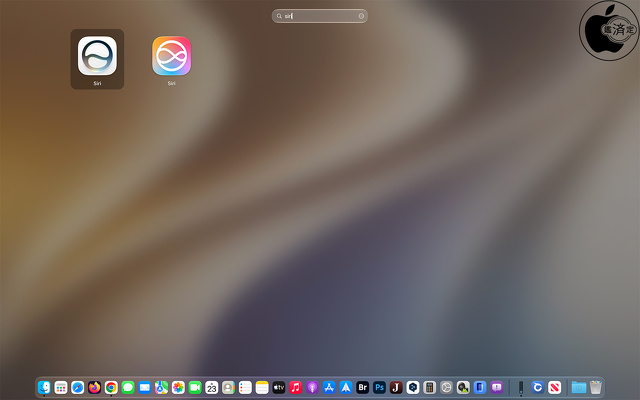Viewport: 640px width, 400px height.
Task: Open the disk-with-green-arrow app in Dock
Action: point(463,387)
